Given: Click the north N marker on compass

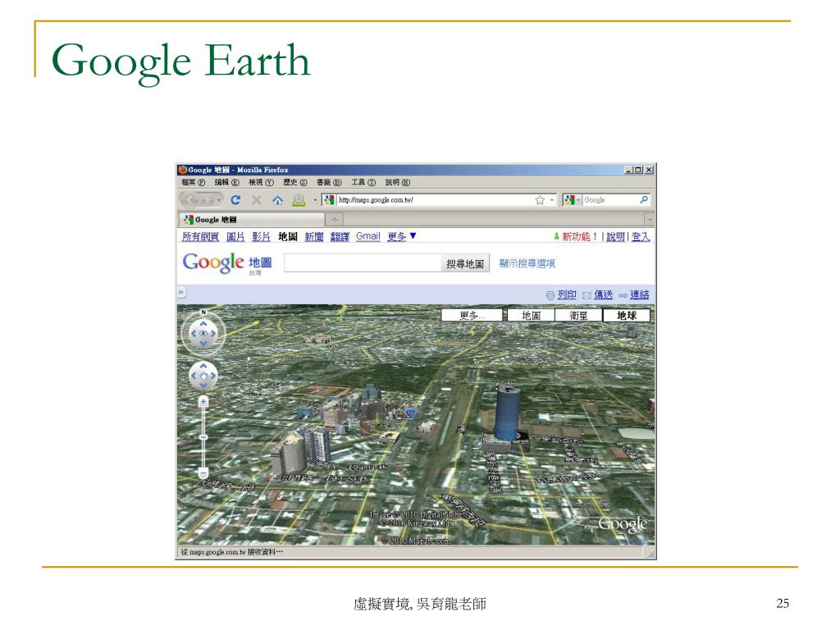Looking at the screenshot, I should (x=203, y=312).
